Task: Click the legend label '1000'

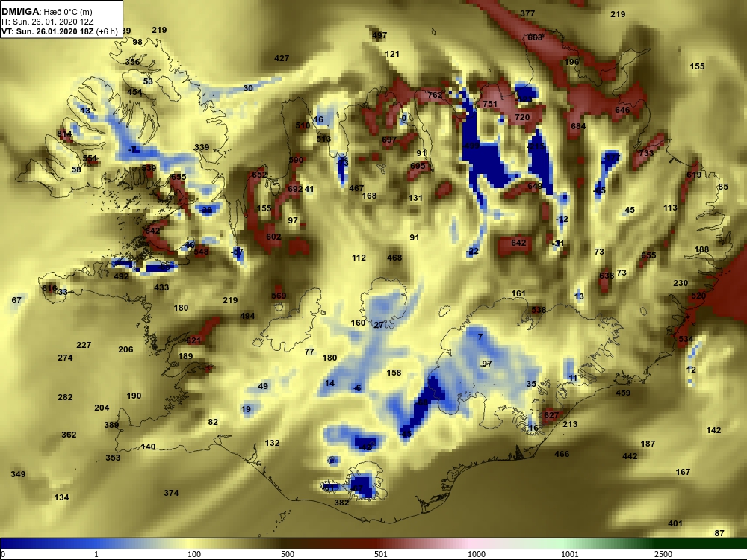Action: 477,554
